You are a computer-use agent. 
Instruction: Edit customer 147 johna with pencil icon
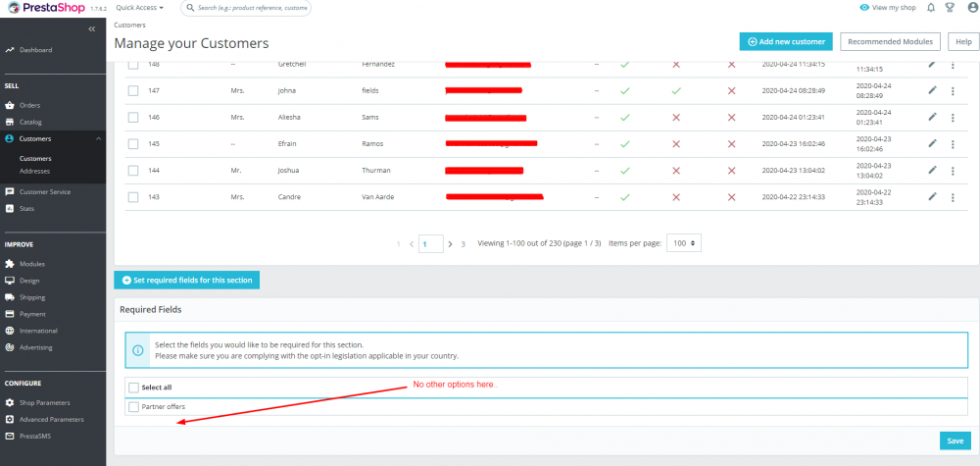(x=933, y=90)
